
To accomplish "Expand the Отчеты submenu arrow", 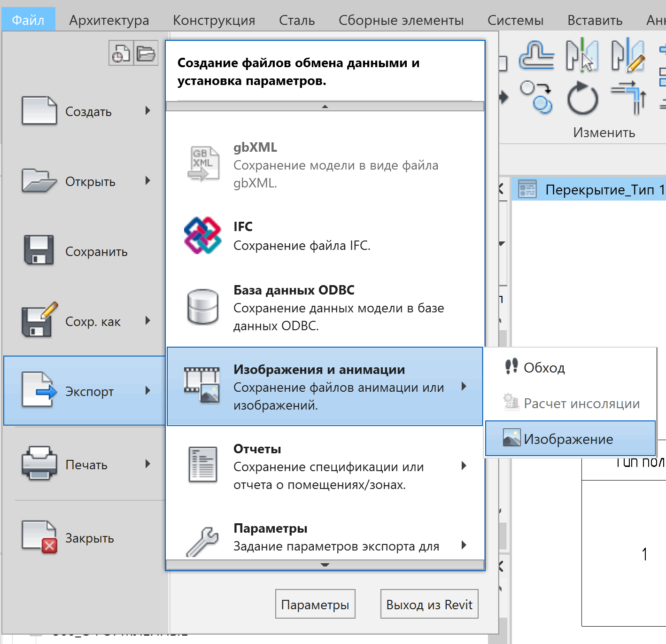I will 464,466.
